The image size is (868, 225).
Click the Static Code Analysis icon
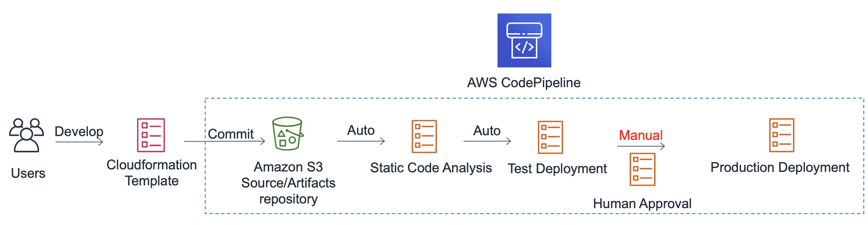tap(424, 137)
